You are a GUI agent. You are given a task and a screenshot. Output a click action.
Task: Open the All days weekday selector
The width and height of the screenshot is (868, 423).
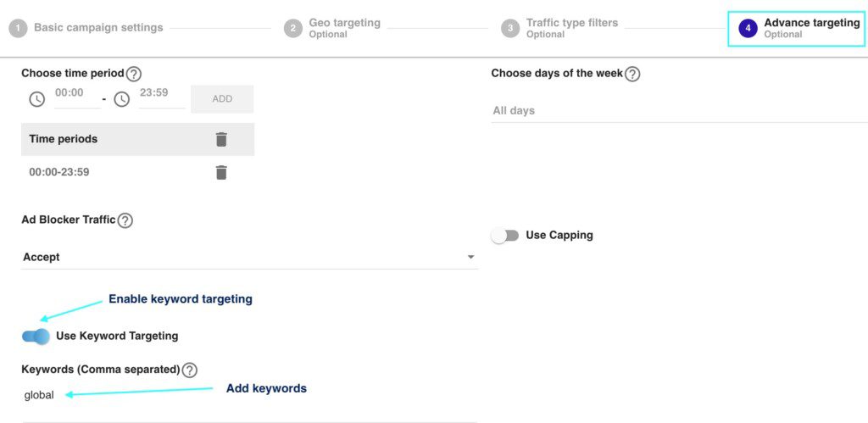pyautogui.click(x=678, y=111)
